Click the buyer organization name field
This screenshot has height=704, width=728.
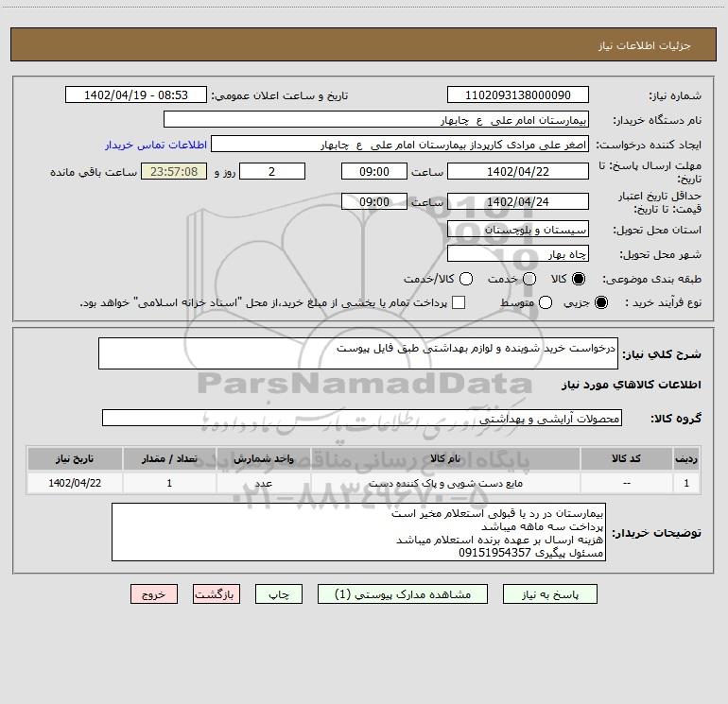(x=376, y=120)
